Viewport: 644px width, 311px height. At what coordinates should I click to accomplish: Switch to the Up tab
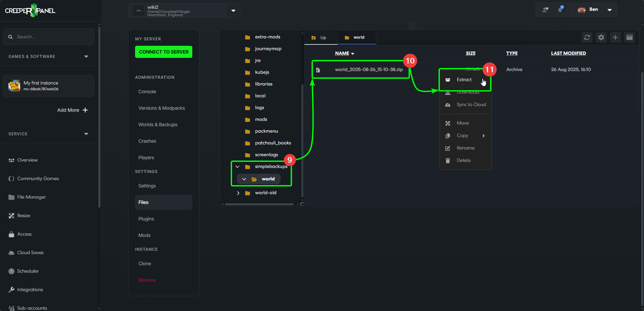[x=320, y=37]
